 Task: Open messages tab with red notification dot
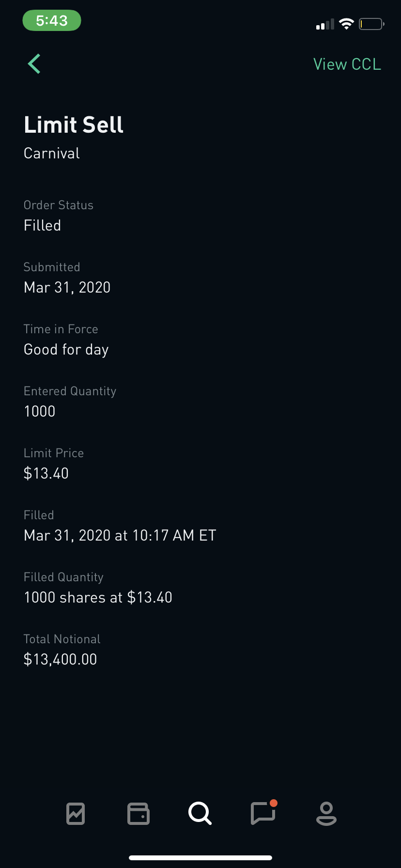pyautogui.click(x=263, y=813)
